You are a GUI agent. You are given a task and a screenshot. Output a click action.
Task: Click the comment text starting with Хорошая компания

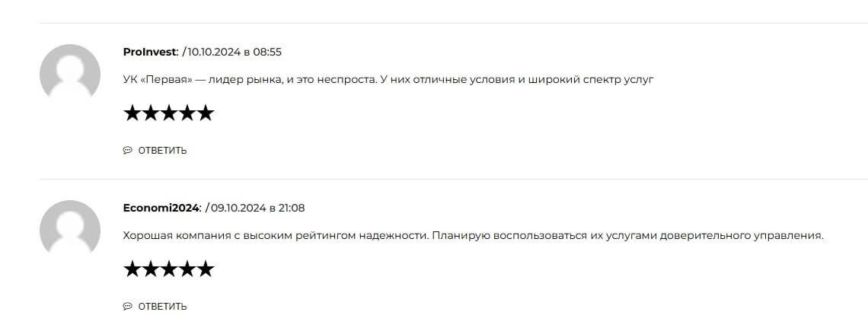pos(473,236)
